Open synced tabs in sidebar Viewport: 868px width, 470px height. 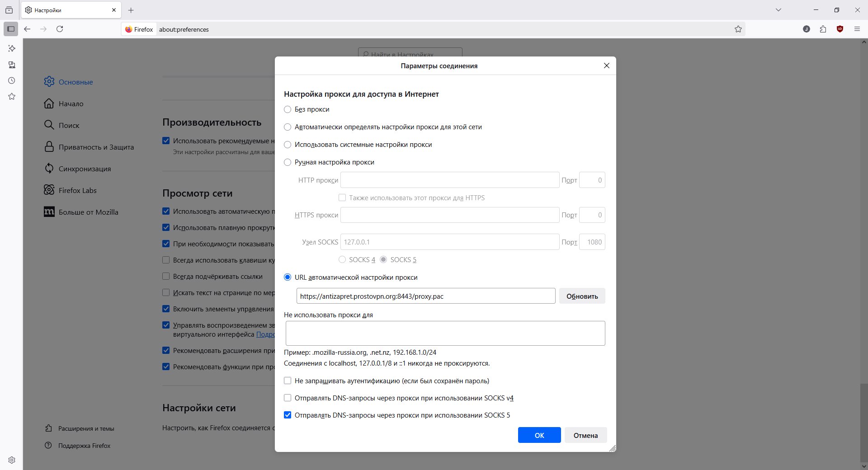(x=12, y=65)
